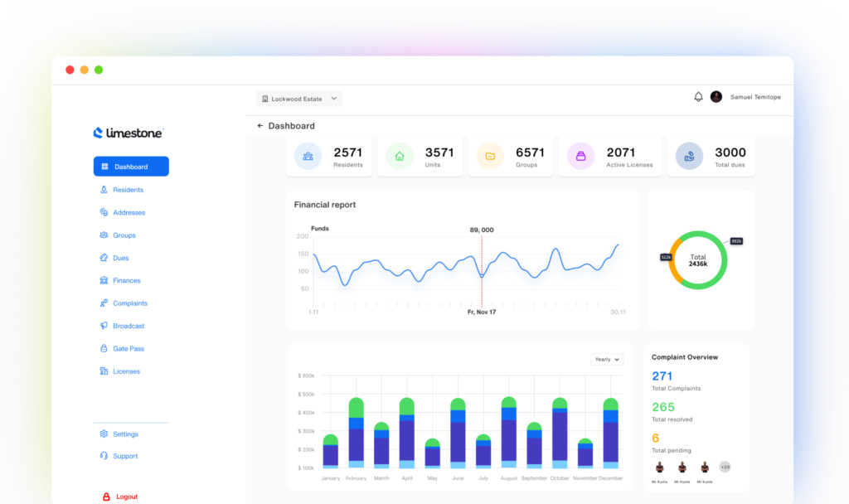The height and width of the screenshot is (504, 849).
Task: Switch to the Dashboard section
Action: pos(130,166)
